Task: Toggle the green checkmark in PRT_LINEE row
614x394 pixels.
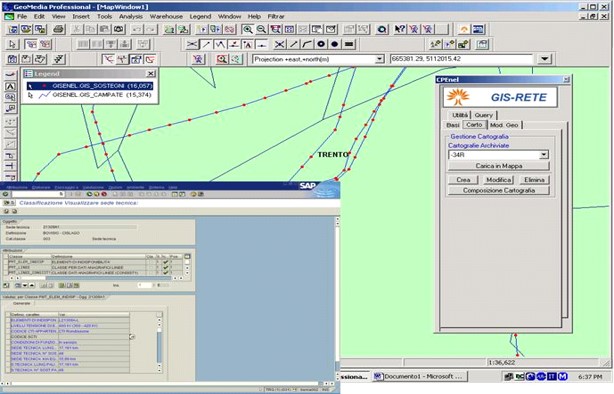Action: pos(165,267)
